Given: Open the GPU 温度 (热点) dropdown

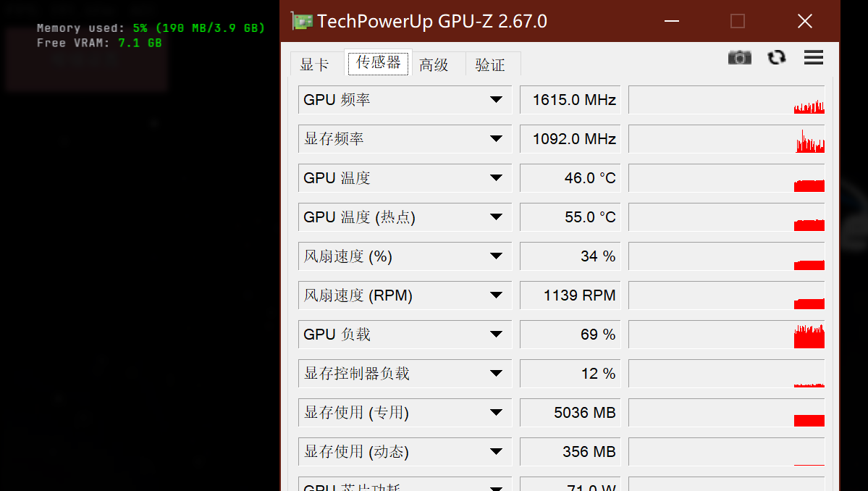Looking at the screenshot, I should [x=496, y=217].
